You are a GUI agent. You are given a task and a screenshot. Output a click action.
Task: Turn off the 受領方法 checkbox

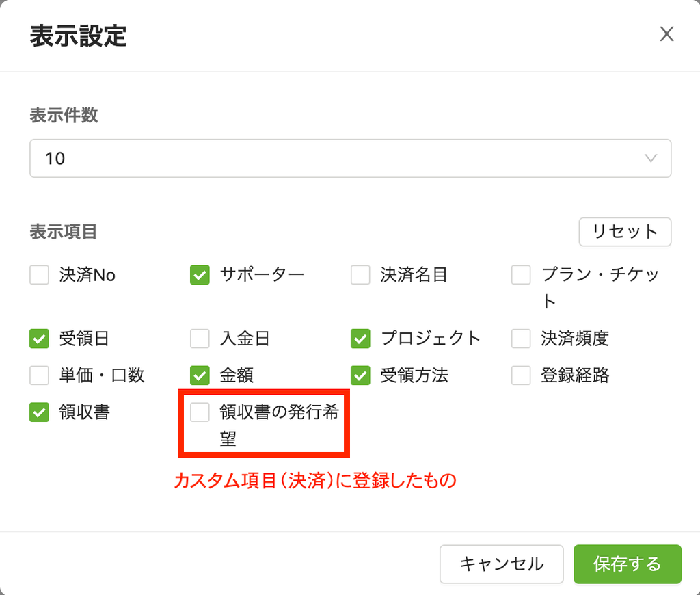360,375
